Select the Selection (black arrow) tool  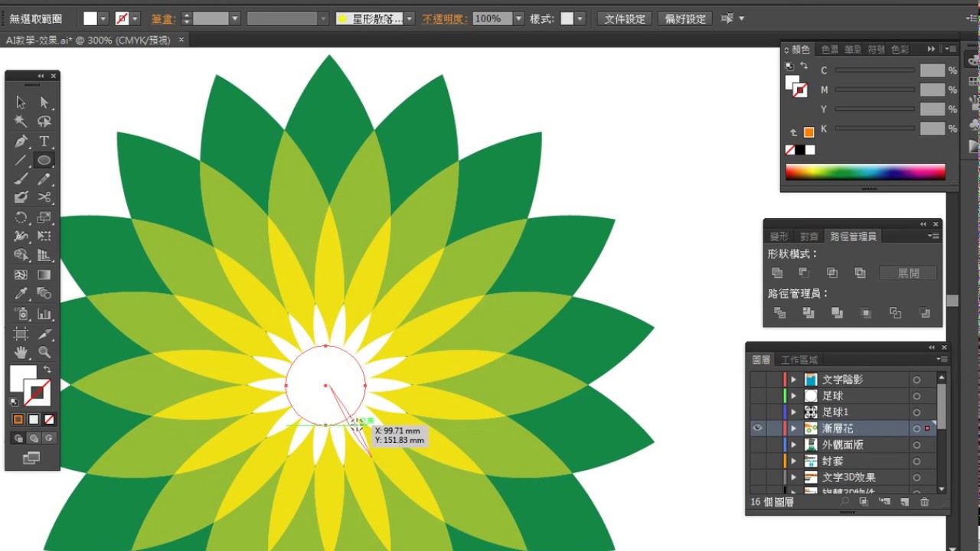pyautogui.click(x=21, y=103)
